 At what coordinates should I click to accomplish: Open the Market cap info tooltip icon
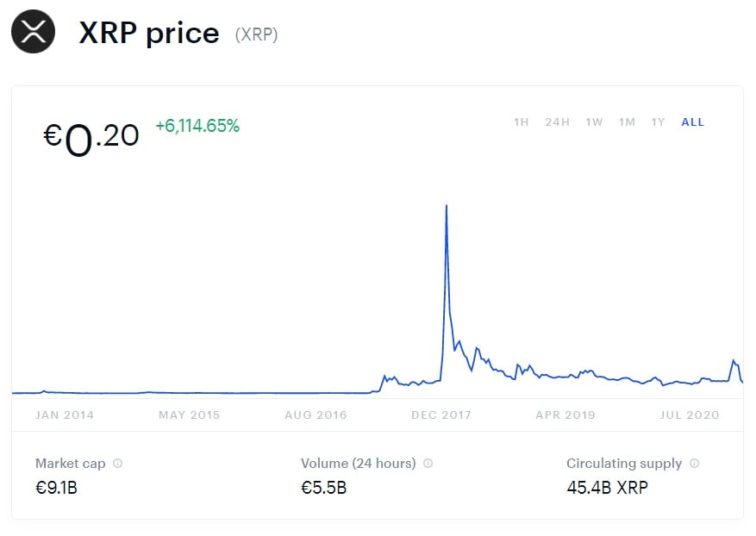click(118, 464)
